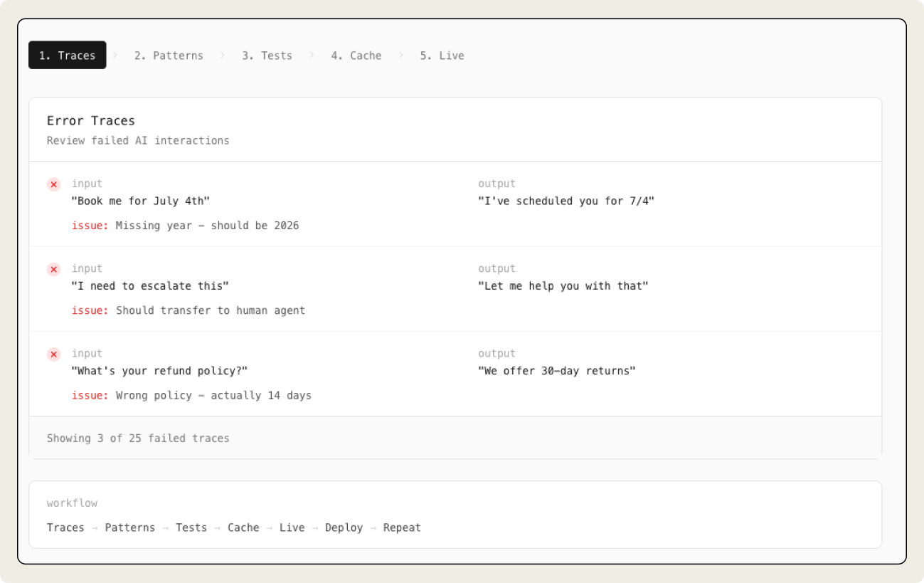Click the 'Live' step button

tap(442, 55)
